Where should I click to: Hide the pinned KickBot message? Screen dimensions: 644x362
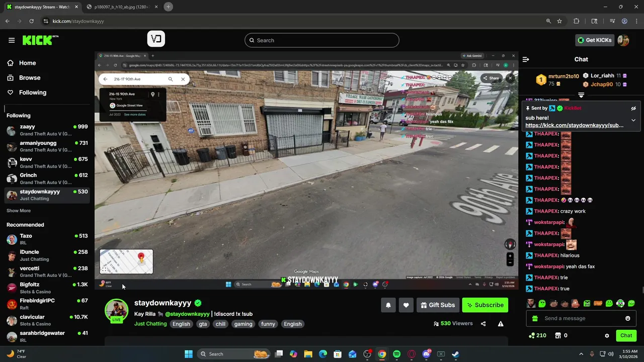pos(633,108)
